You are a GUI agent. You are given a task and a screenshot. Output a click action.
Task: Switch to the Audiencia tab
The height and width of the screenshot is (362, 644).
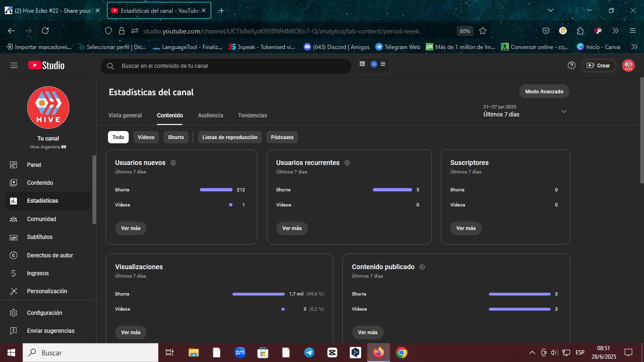click(211, 115)
